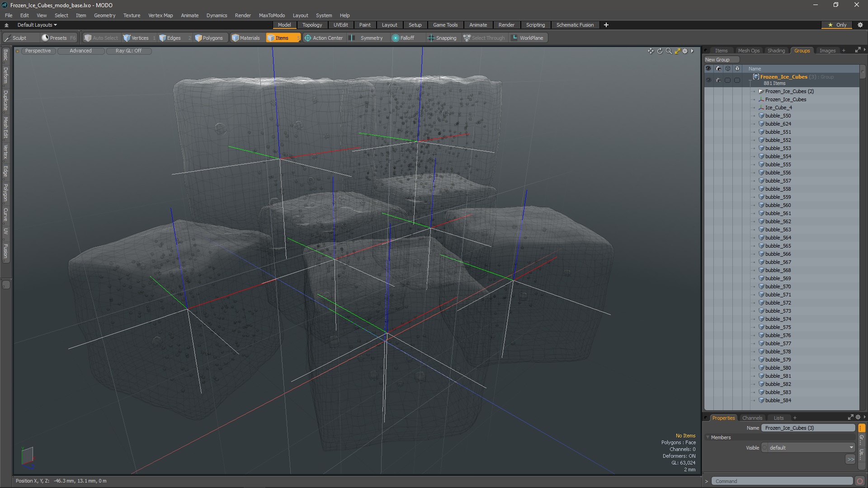This screenshot has width=868, height=488.
Task: Toggle visibility of Frozen_Ice_Cubes group
Action: (x=708, y=80)
